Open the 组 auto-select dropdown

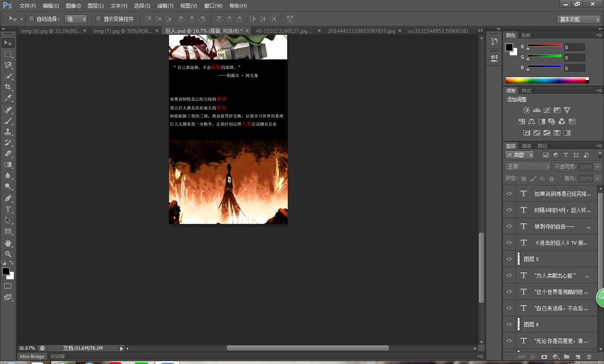[x=76, y=19]
